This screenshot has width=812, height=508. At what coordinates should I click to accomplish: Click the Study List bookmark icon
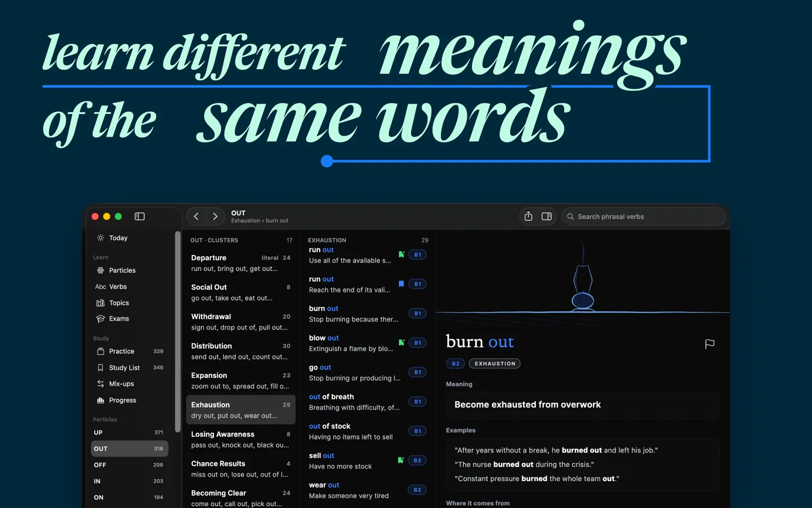coord(100,367)
